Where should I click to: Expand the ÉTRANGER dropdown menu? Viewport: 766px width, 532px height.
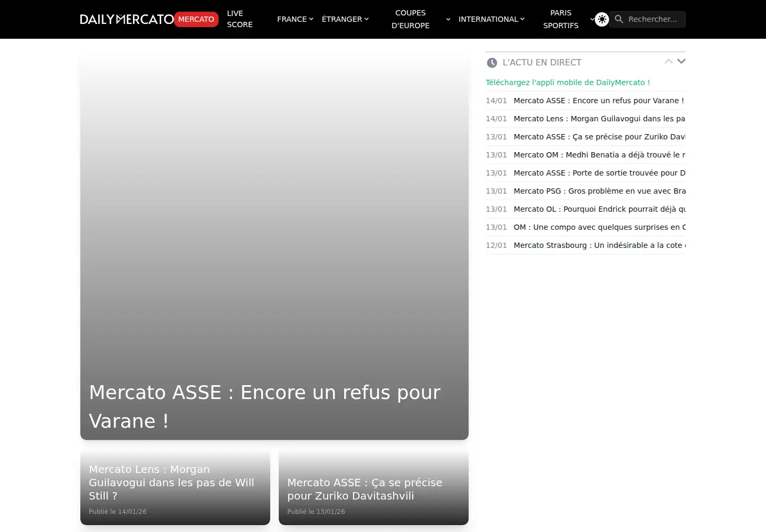click(x=345, y=19)
